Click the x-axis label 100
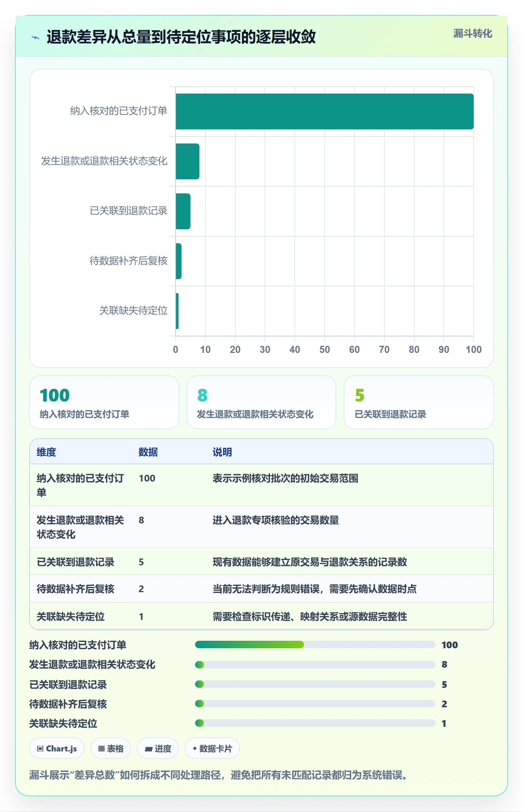 click(x=474, y=350)
